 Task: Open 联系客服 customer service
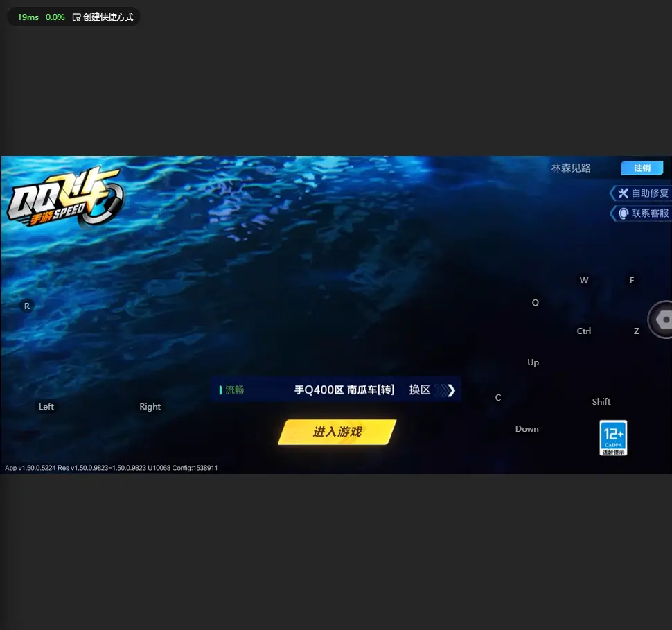point(641,213)
